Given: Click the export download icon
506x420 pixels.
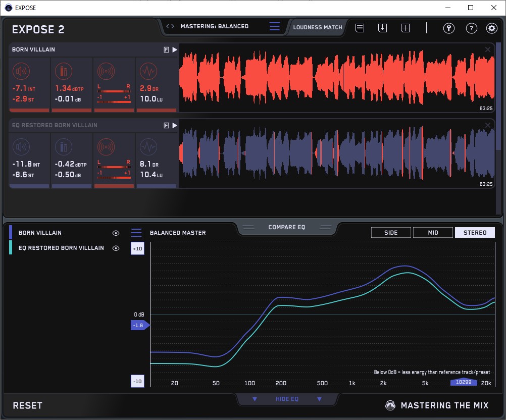Looking at the screenshot, I should click(382, 28).
